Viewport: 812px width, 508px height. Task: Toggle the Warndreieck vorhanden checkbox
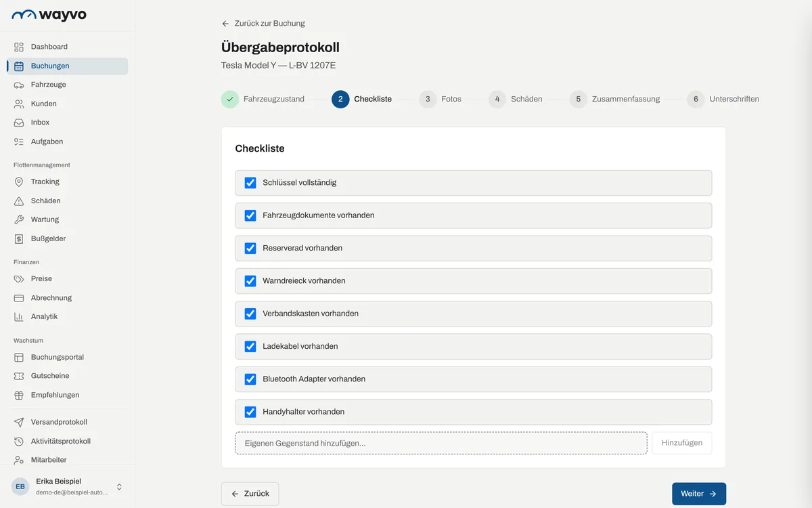(x=250, y=280)
